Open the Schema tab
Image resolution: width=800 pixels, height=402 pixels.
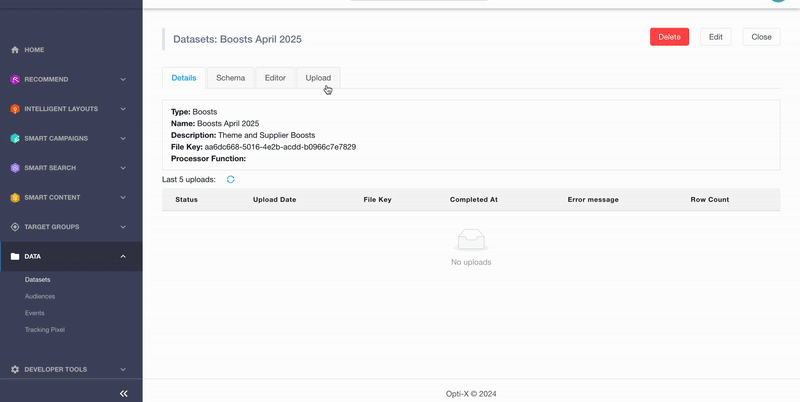click(x=231, y=78)
